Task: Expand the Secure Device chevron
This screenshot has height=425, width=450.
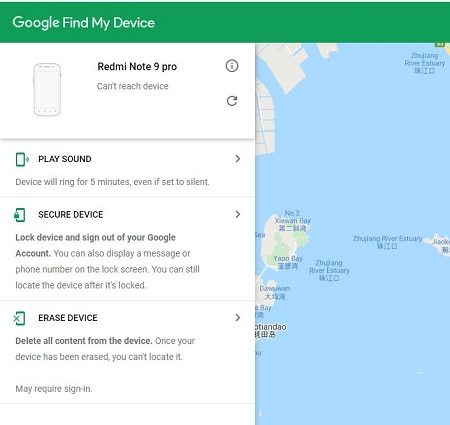Action: tap(238, 214)
